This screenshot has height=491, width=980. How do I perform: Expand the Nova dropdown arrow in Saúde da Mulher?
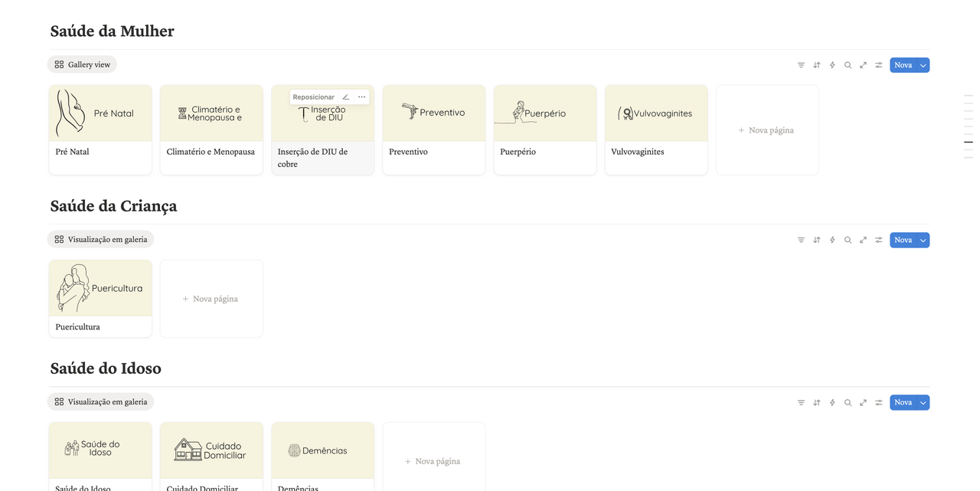tap(923, 65)
